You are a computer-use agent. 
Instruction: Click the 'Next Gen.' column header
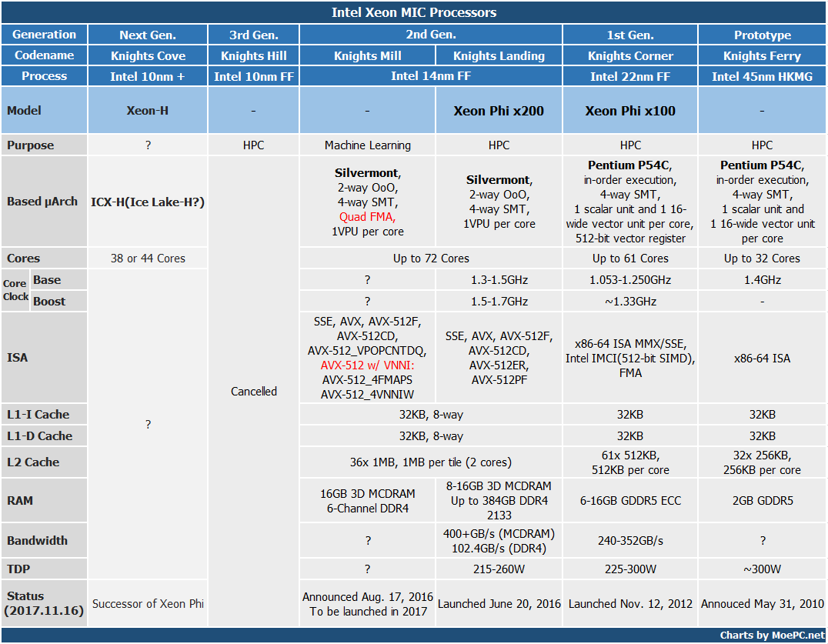[x=148, y=35]
